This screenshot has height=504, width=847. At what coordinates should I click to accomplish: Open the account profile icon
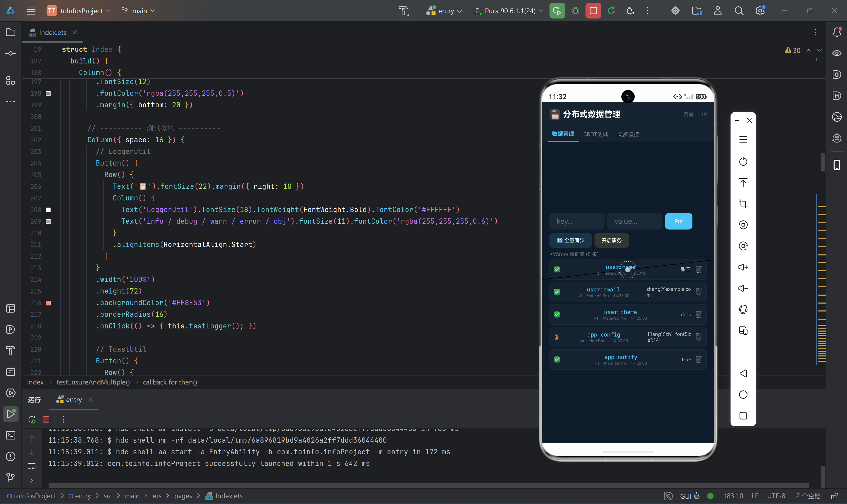(x=718, y=11)
